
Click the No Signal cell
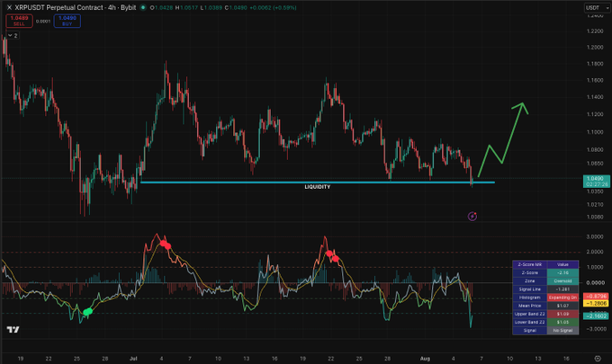click(x=562, y=331)
